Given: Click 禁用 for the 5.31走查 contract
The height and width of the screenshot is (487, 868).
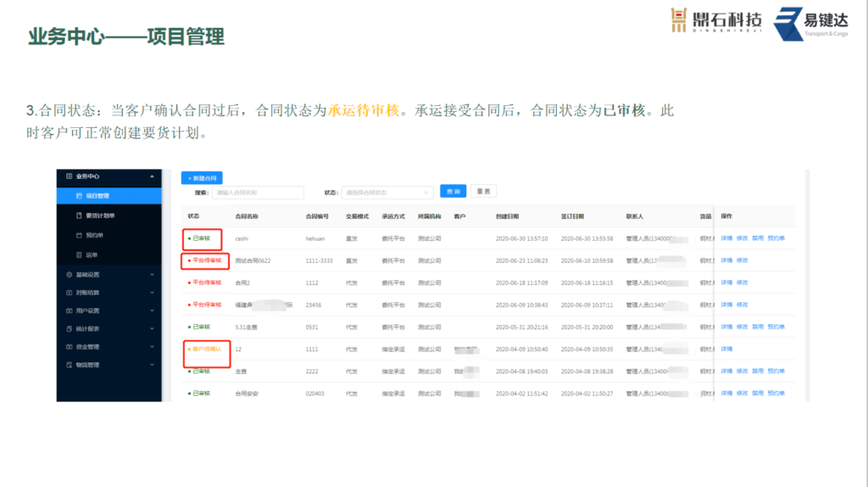Looking at the screenshot, I should tap(758, 327).
